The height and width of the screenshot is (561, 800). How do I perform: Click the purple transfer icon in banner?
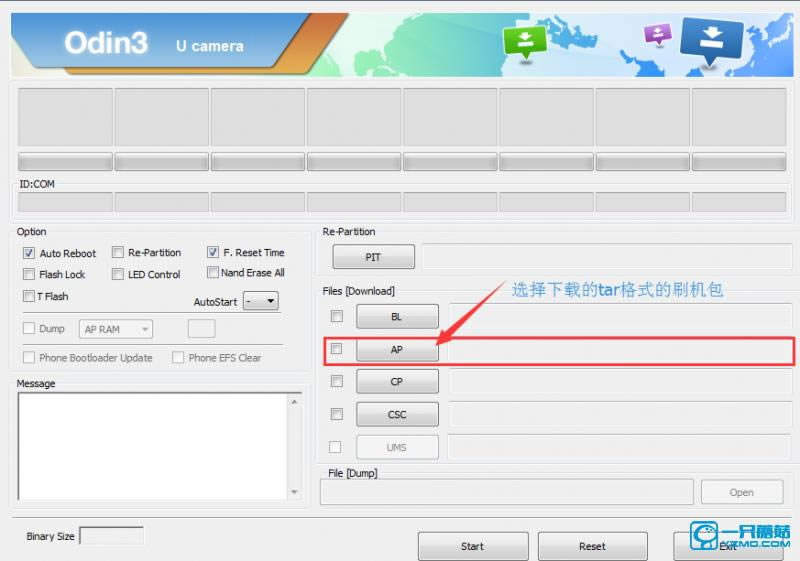[x=657, y=35]
